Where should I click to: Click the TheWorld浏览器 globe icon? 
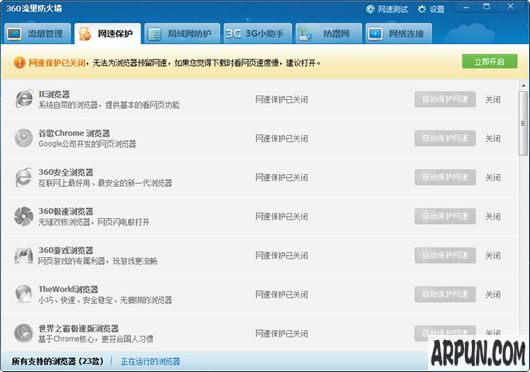click(24, 294)
